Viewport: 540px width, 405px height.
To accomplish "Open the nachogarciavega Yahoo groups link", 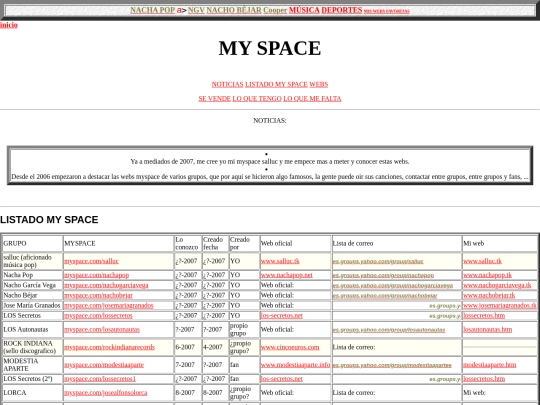I will (393, 285).
